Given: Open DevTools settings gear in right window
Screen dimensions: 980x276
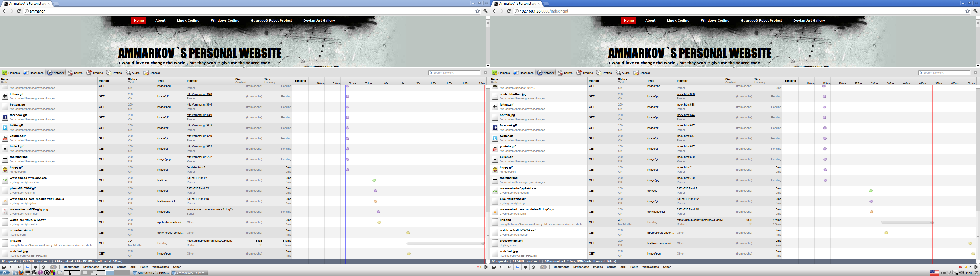Looking at the screenshot, I should coord(976,267).
